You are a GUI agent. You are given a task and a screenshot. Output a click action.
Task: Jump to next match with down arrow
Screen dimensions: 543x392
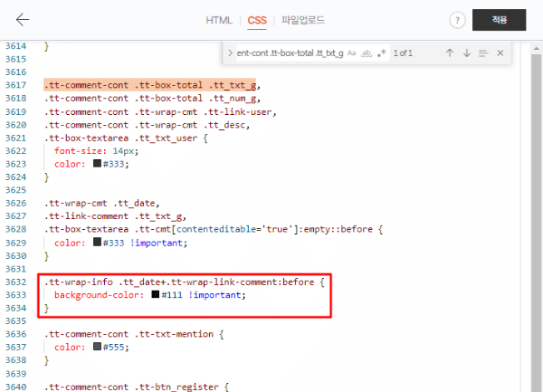(x=467, y=53)
